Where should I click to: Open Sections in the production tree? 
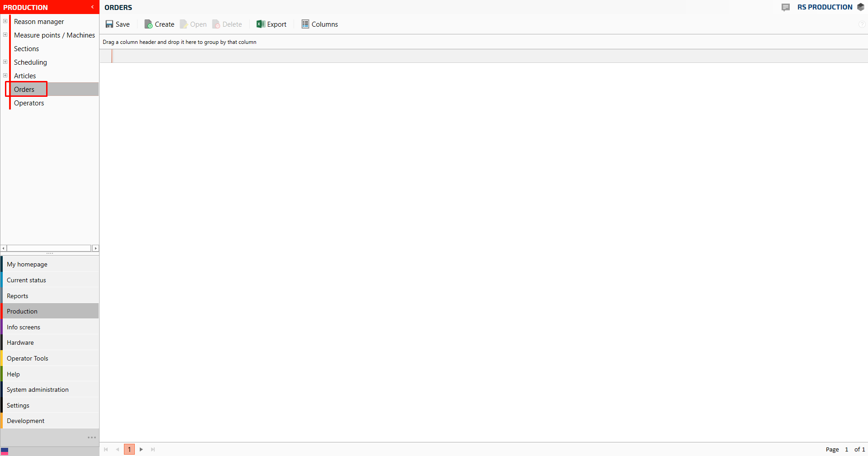26,49
